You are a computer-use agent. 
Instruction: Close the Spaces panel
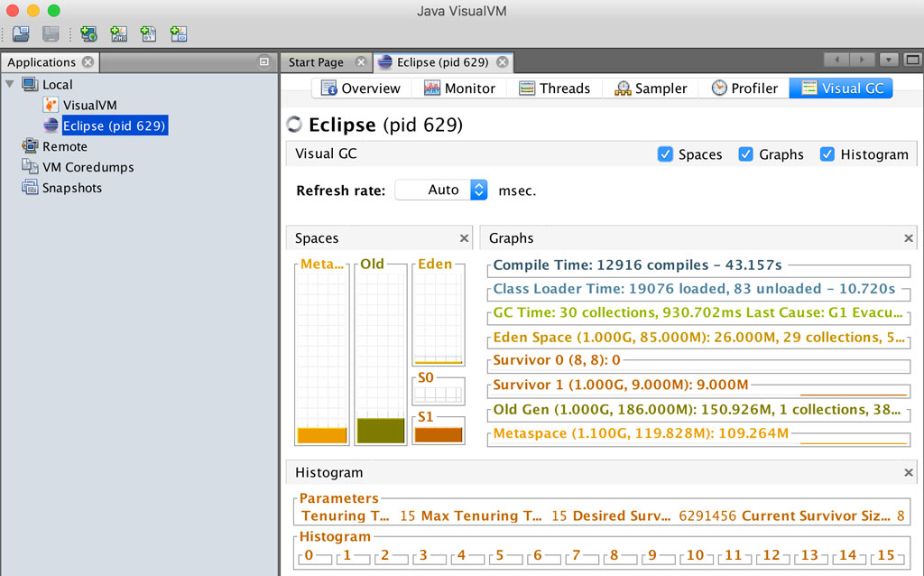[465, 238]
